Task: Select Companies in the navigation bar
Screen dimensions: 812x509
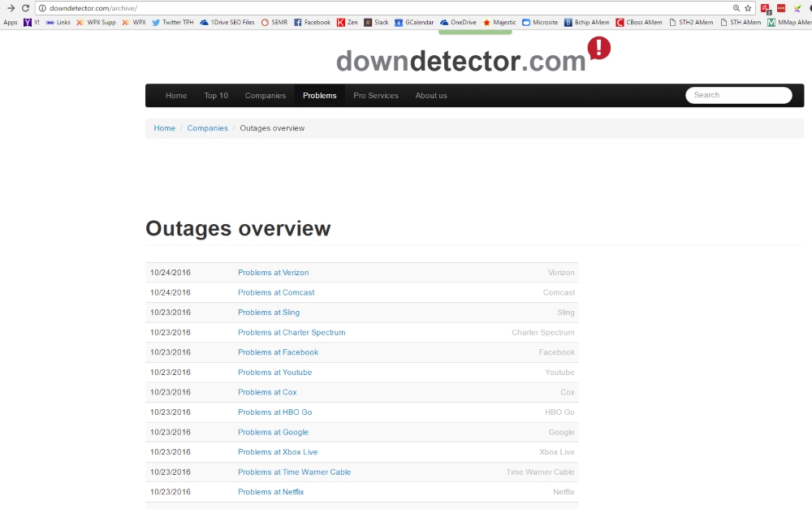Action: (266, 96)
